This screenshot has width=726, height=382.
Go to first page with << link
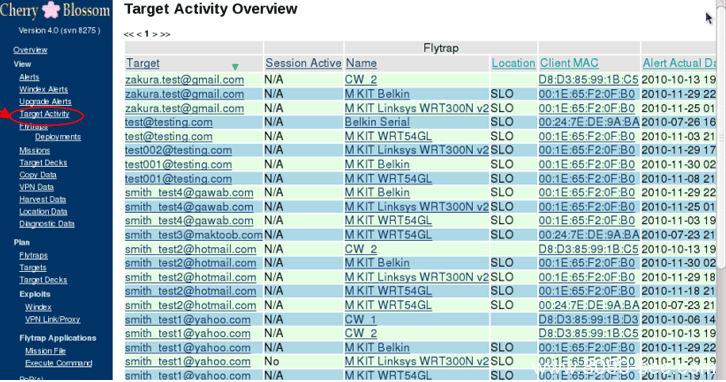tap(129, 34)
